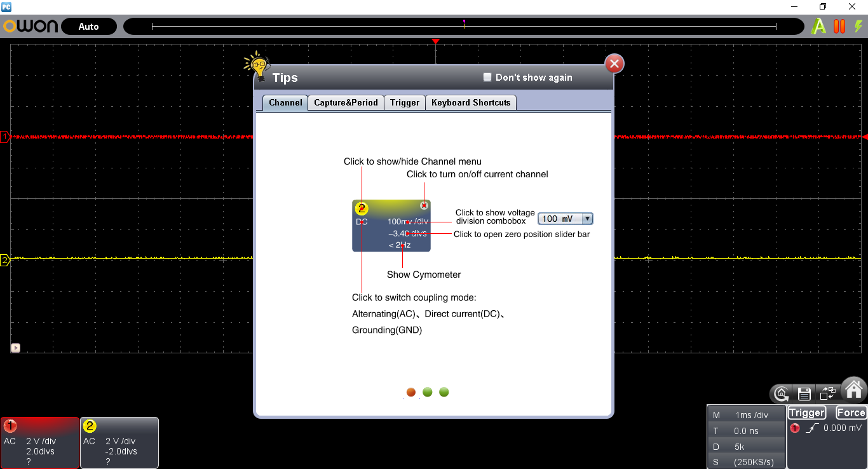This screenshot has height=469, width=868.
Task: Pause acquisition with the orange pause icon
Action: [x=839, y=26]
